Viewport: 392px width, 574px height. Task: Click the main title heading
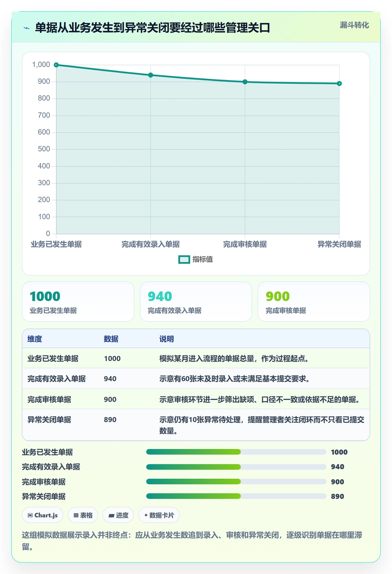(x=153, y=28)
